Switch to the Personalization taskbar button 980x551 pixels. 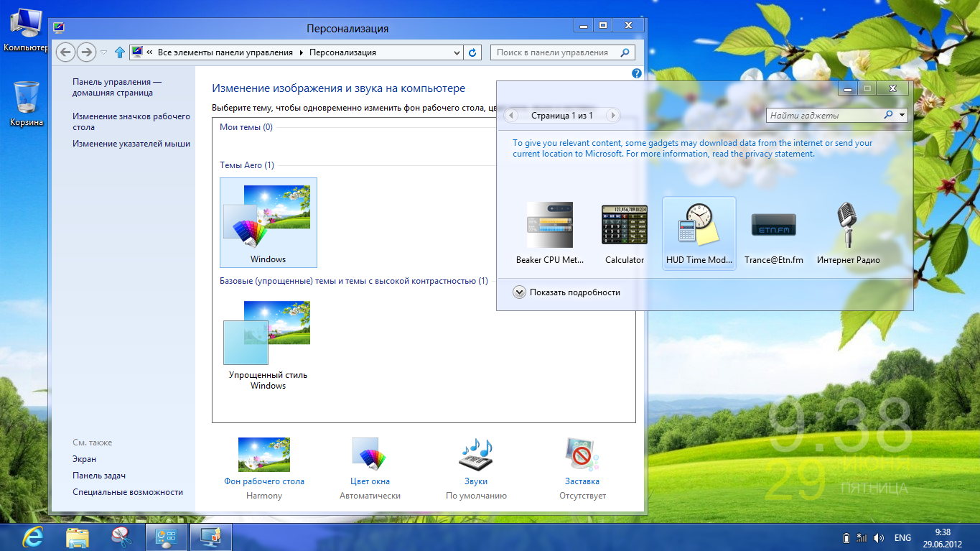210,537
